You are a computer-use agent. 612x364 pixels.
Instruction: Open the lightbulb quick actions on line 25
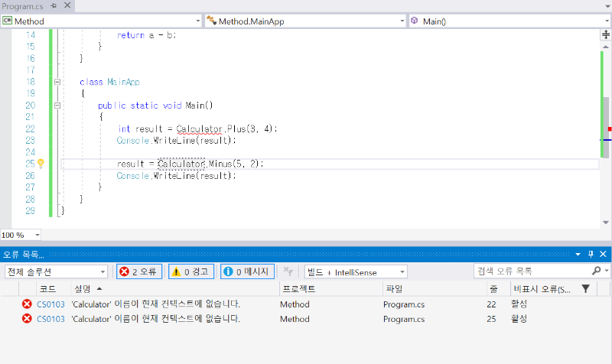click(41, 164)
